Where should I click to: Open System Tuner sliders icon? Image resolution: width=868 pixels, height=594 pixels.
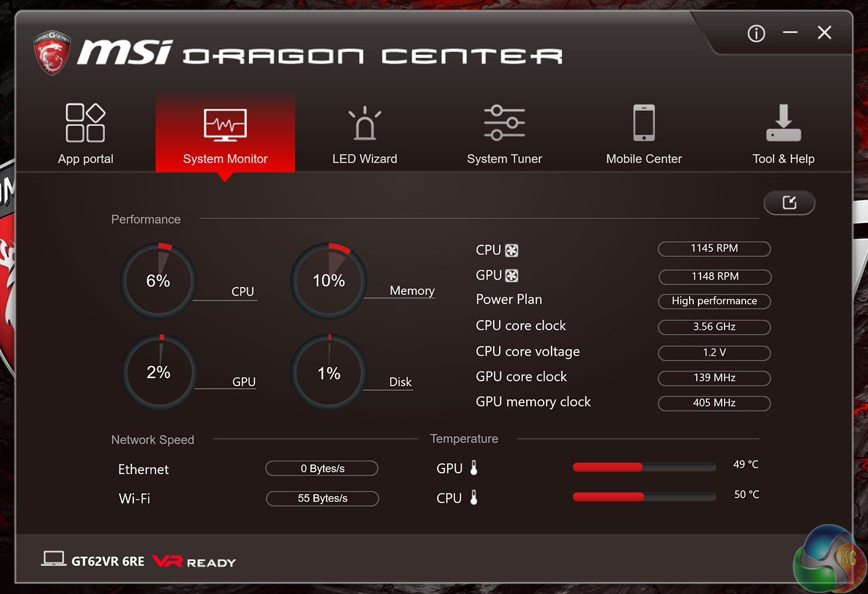504,122
